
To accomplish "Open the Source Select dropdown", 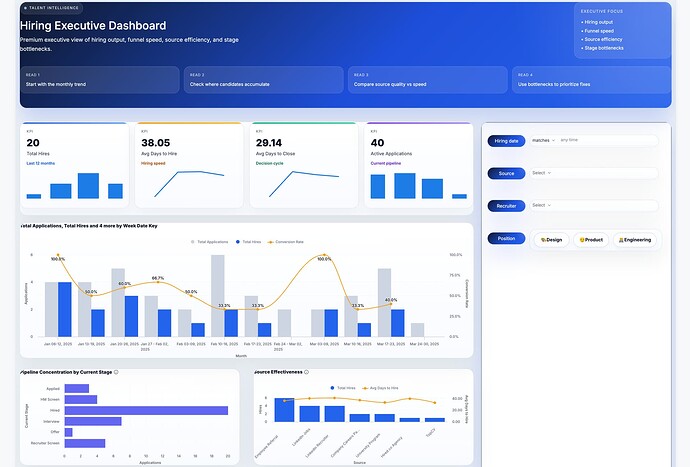I will (594, 173).
